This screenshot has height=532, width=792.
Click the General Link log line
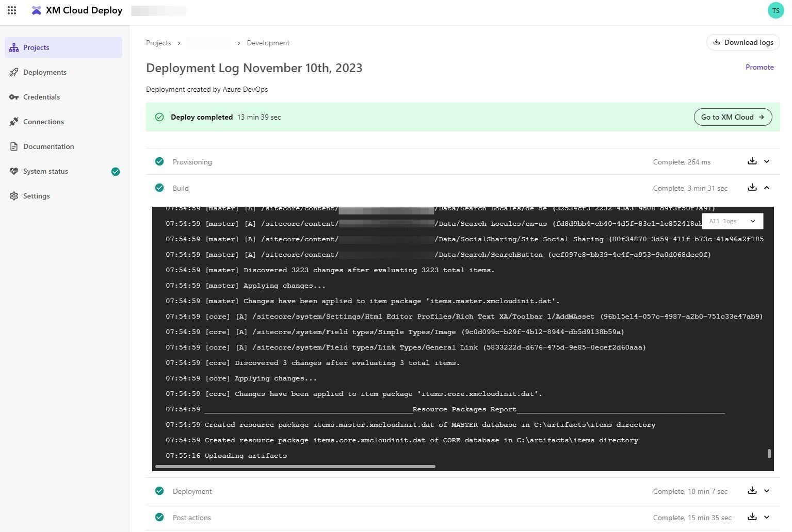406,347
